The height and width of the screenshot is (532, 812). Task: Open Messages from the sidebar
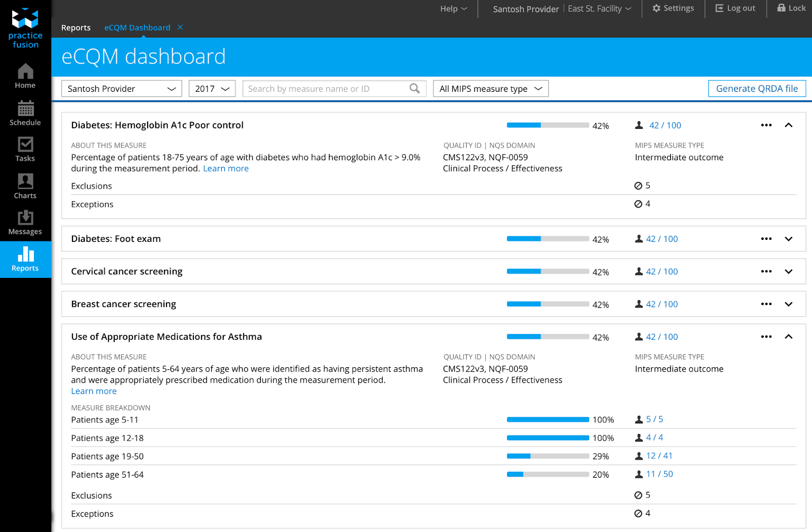(25, 221)
